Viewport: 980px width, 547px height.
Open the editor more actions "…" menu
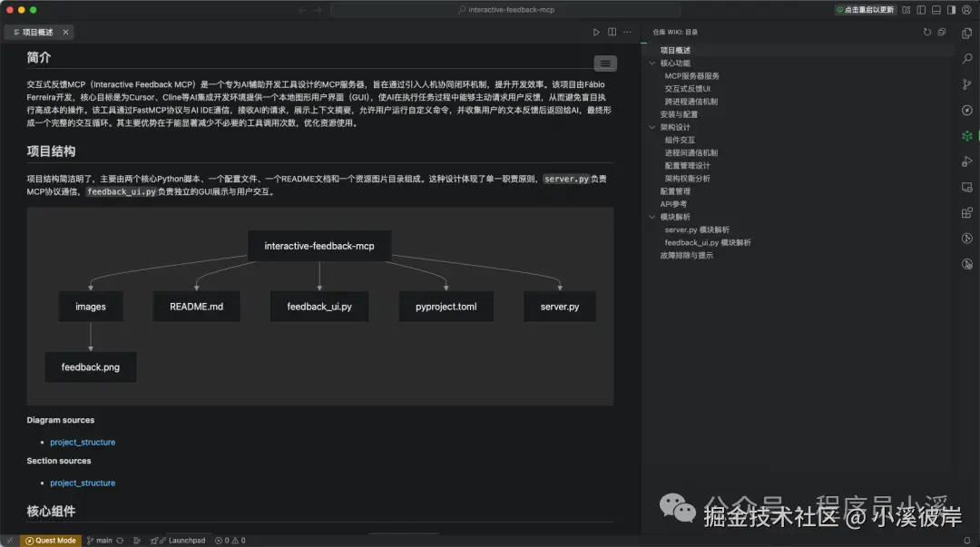(626, 31)
